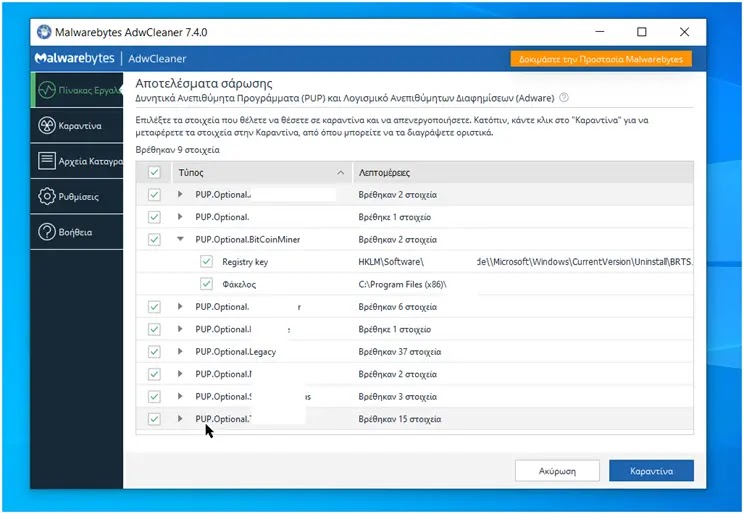
Task: Uncheck checkbox for row with 3 στοιχεία
Action: (x=154, y=396)
